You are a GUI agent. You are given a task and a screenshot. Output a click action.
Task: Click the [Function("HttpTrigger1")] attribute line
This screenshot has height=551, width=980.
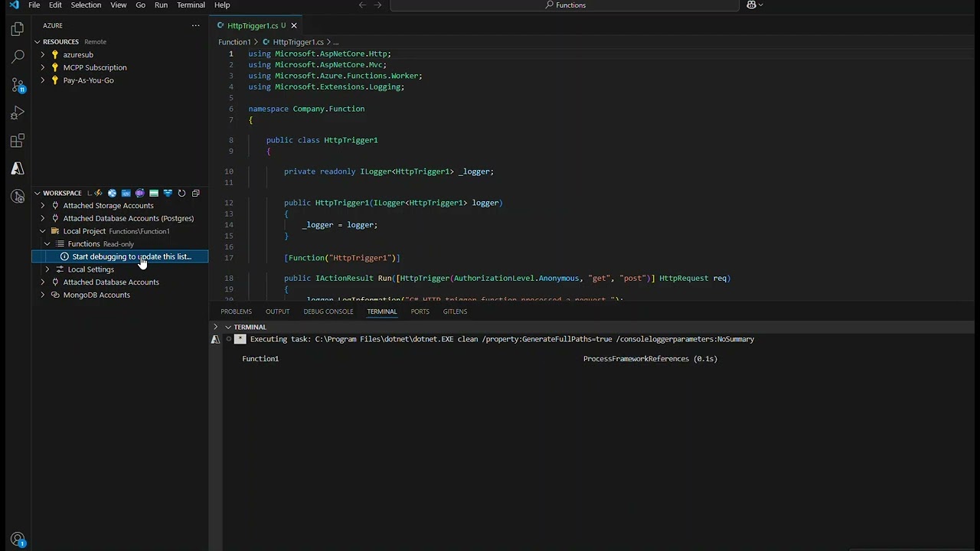[x=342, y=258]
